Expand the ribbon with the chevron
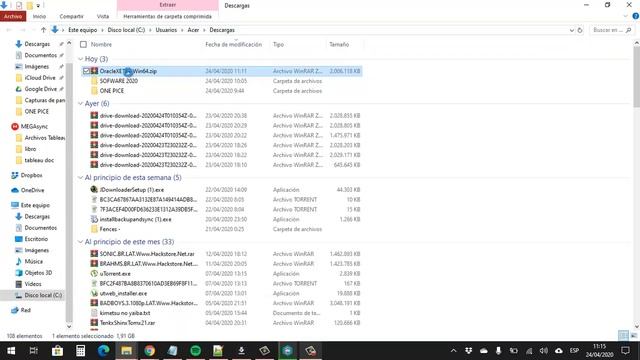The width and height of the screenshot is (640, 360). coord(626,16)
